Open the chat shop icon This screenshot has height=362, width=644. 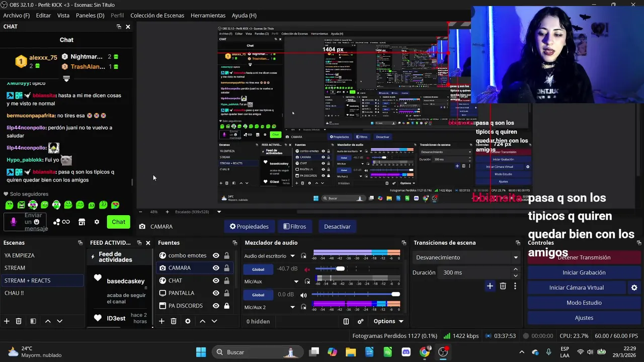pyautogui.click(x=82, y=222)
